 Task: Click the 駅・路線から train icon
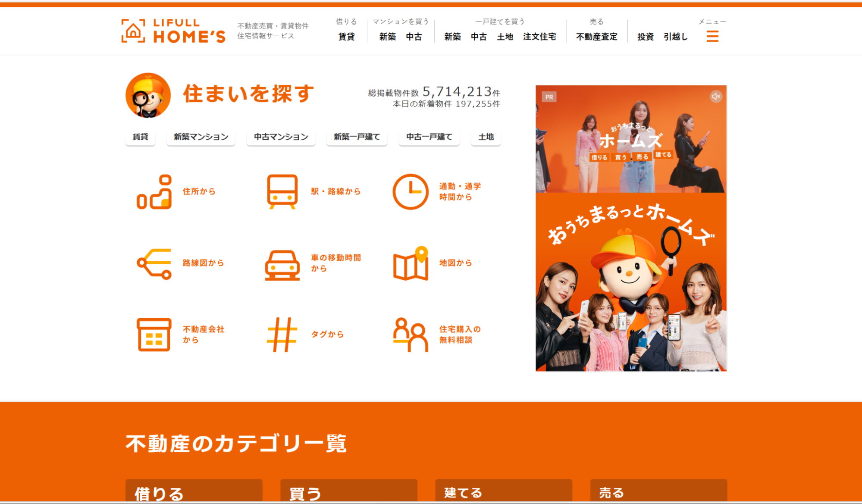[282, 191]
